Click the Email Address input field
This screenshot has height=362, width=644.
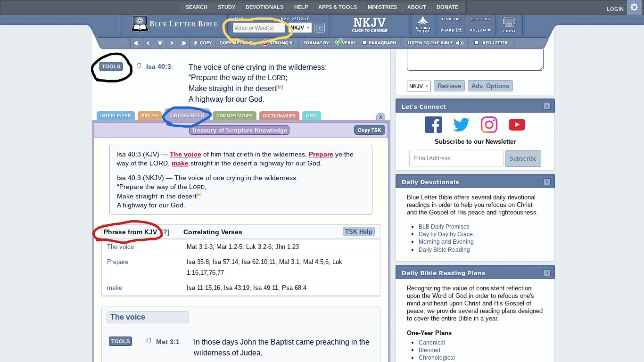tap(456, 158)
